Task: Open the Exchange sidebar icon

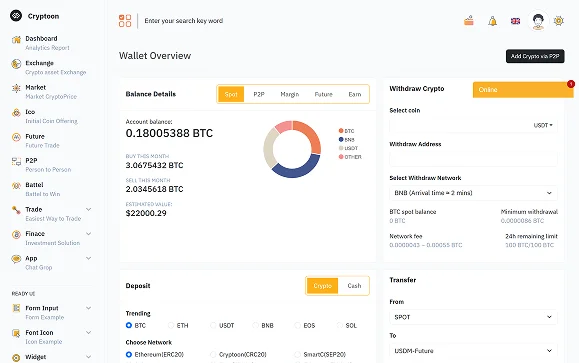Action: [x=16, y=64]
